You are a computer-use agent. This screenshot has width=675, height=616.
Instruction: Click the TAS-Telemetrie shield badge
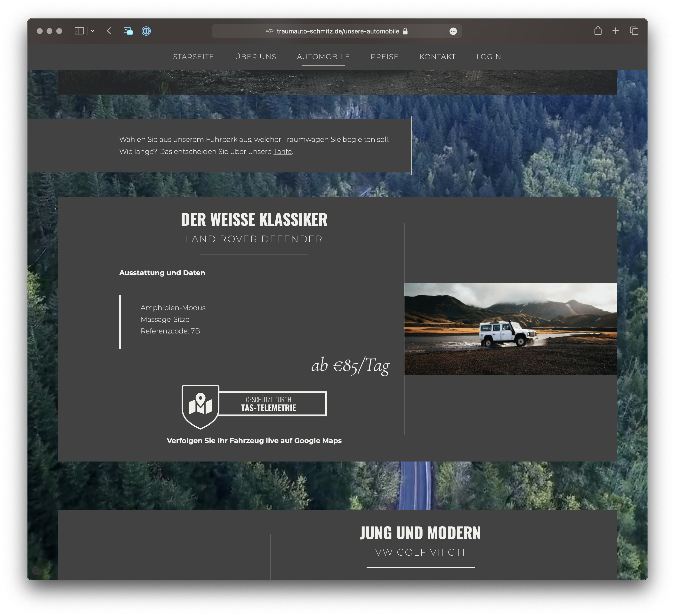click(254, 407)
